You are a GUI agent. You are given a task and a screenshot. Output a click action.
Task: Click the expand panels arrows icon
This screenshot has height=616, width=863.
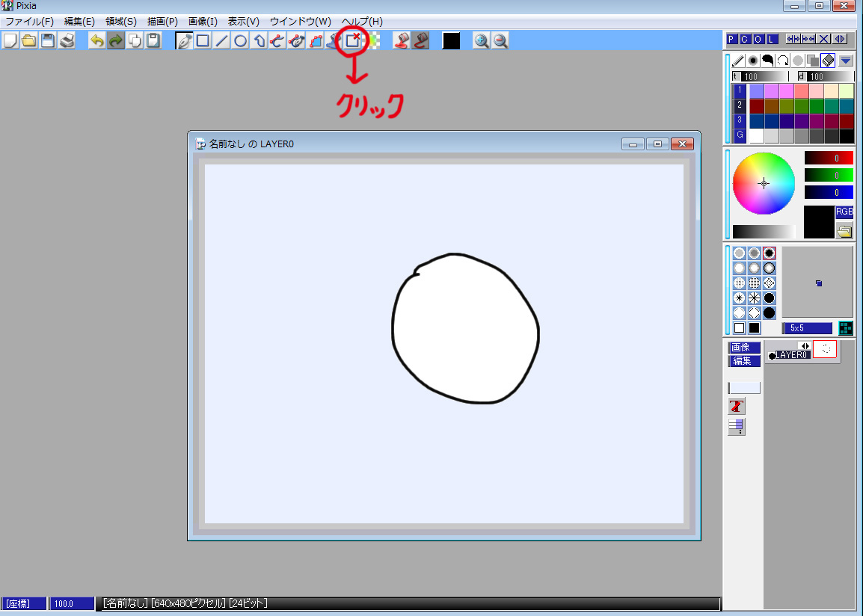793,39
